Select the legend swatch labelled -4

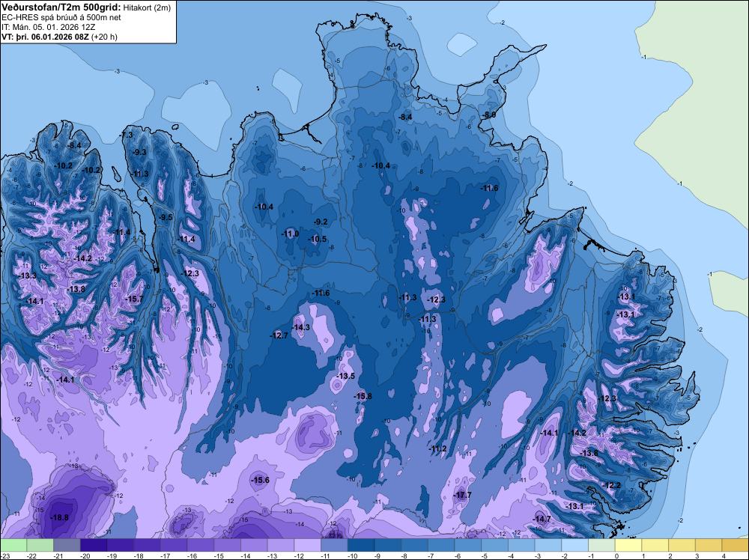tap(521, 545)
